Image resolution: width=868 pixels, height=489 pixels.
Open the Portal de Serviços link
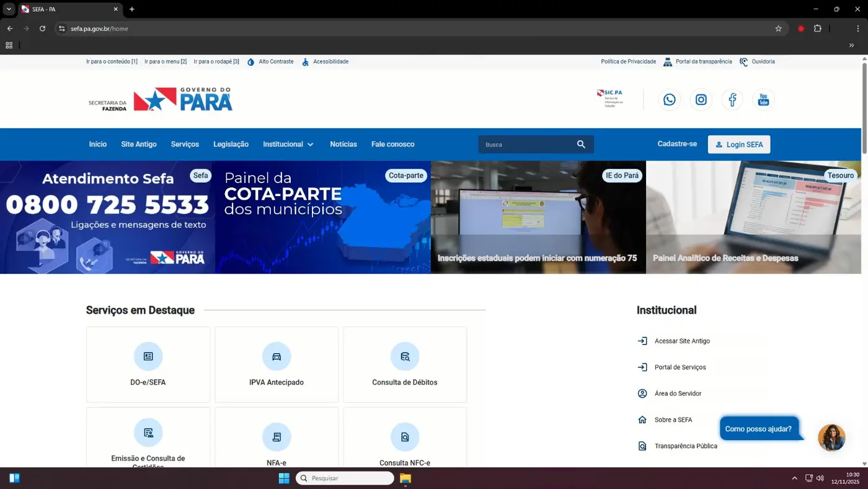pyautogui.click(x=680, y=367)
